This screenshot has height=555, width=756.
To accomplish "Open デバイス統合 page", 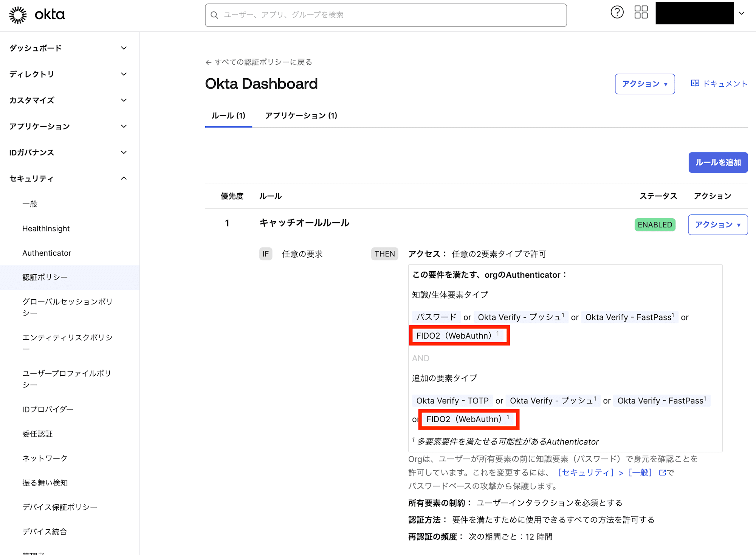I will 70,532.
